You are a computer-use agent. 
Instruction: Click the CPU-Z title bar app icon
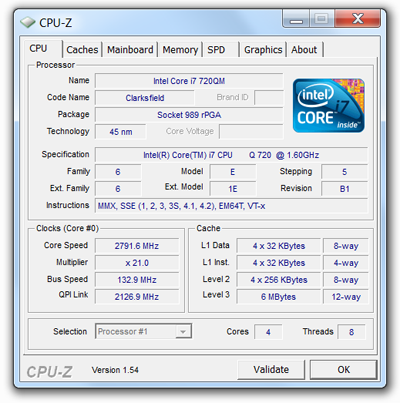(x=27, y=22)
